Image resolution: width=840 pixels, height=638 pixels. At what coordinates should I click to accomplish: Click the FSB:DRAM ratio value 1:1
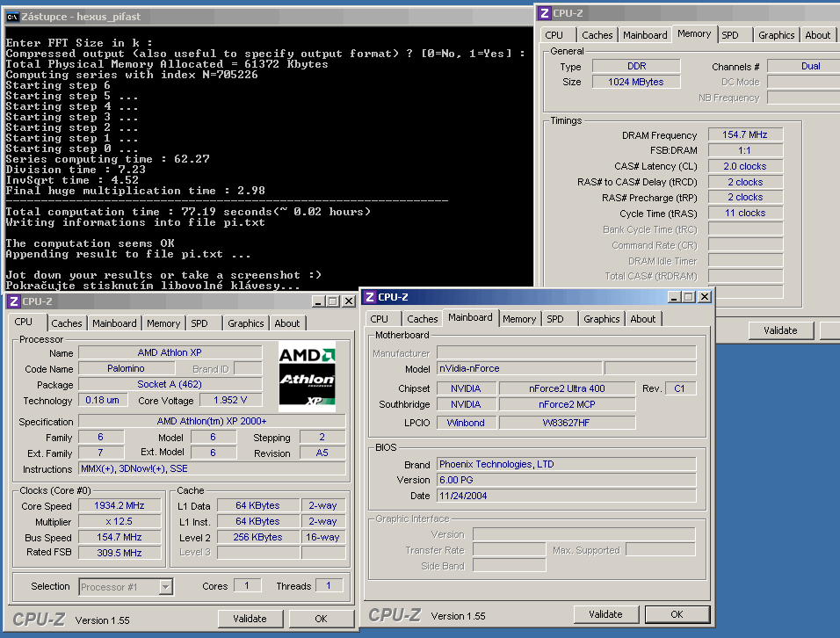(745, 150)
